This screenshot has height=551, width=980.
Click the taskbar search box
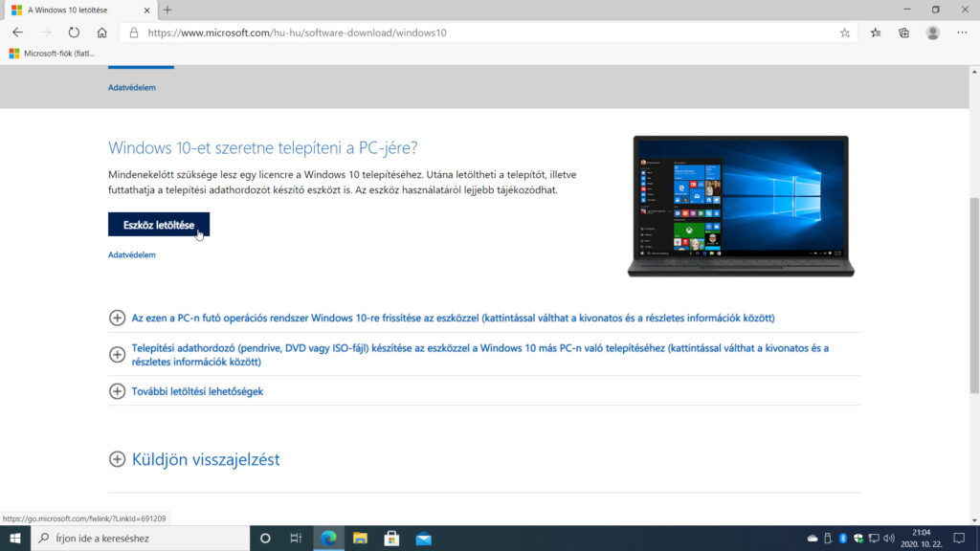[140, 538]
